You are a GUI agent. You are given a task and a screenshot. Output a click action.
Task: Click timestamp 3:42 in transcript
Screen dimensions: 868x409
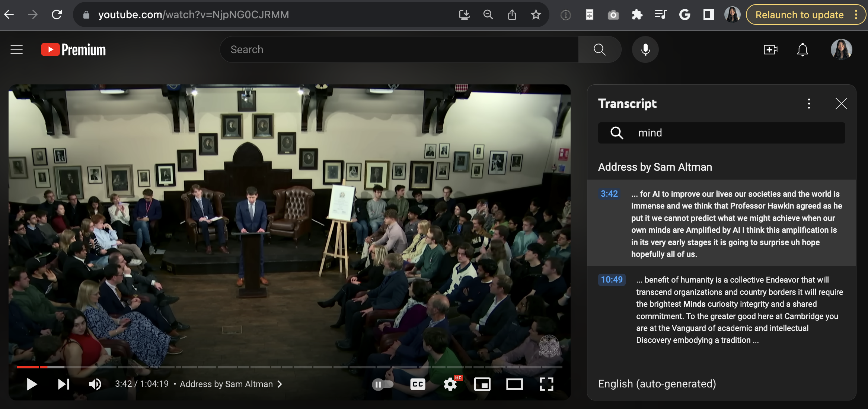(x=609, y=193)
